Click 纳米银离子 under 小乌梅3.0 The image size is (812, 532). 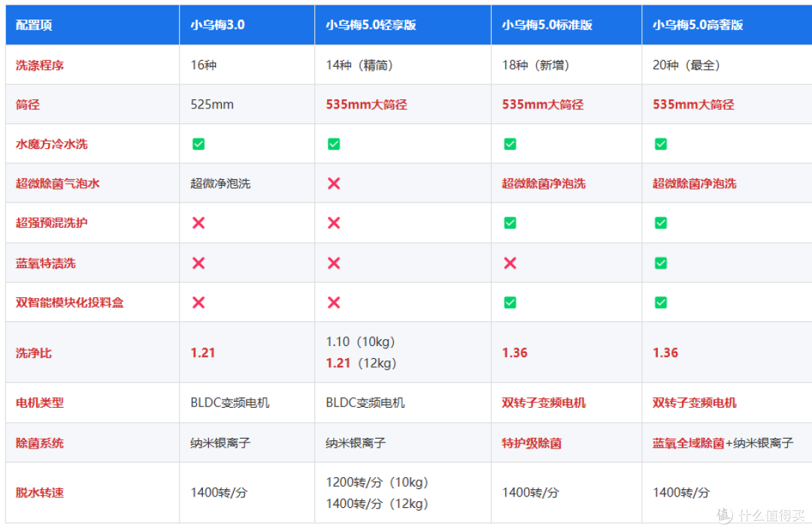point(220,443)
